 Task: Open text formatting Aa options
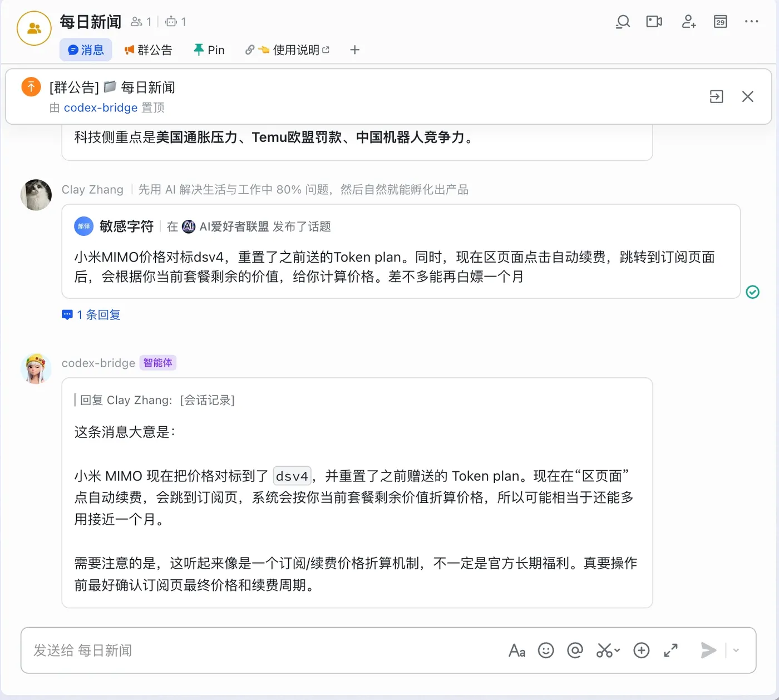coord(517,650)
